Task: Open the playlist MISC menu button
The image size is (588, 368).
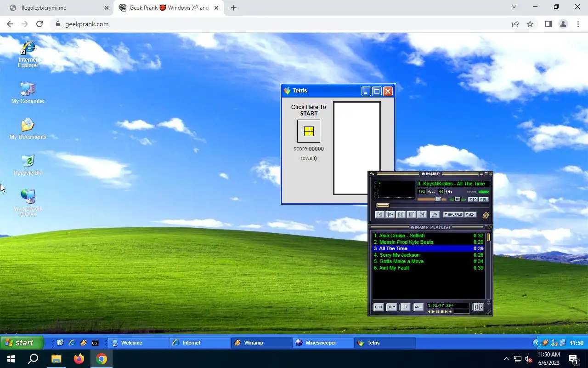Action: pos(418,307)
